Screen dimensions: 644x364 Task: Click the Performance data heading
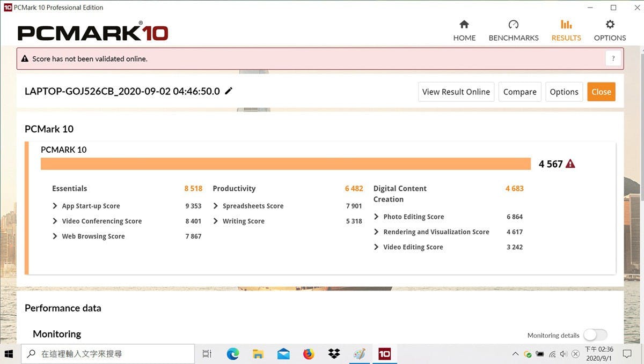63,308
